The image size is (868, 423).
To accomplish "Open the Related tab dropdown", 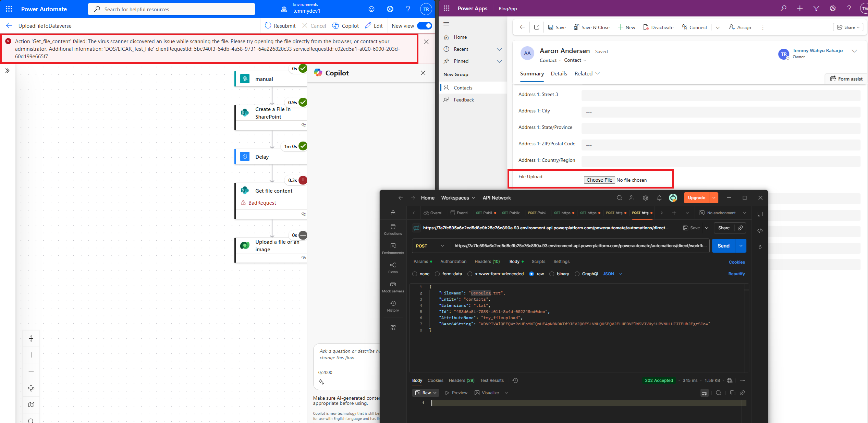I will coord(587,74).
